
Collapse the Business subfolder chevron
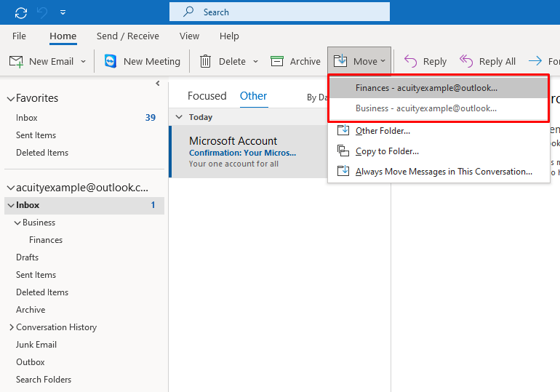point(17,223)
